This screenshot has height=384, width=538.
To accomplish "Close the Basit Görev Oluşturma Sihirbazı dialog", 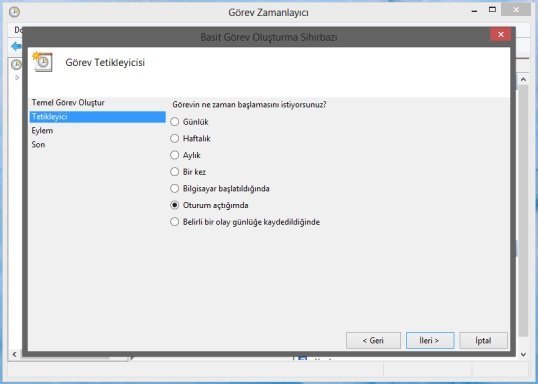I will [501, 35].
